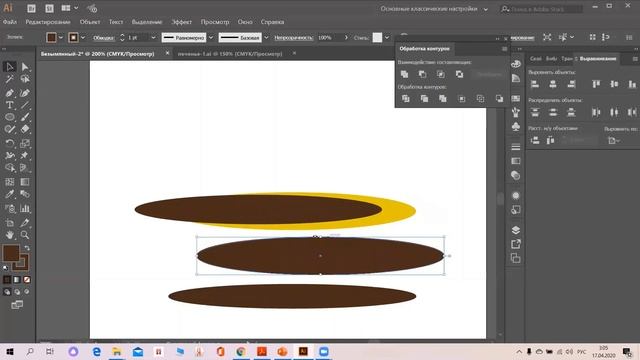
Task: Apply Merge pathfinder operation
Action: point(443,99)
